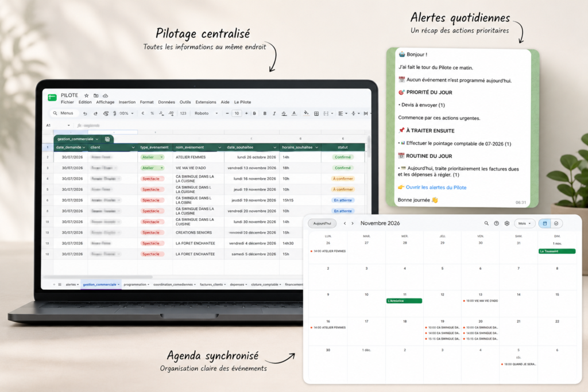Open the zoom percentage dropdown
This screenshot has width=588, height=392.
click(126, 113)
